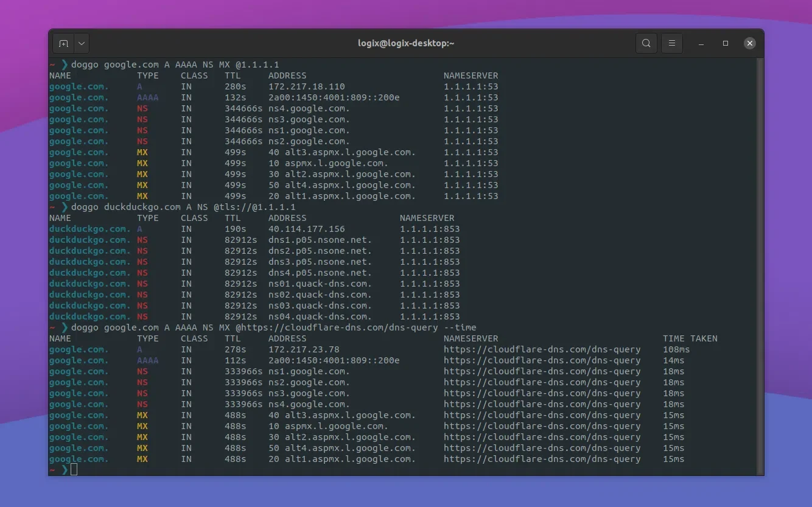Click the TIME TAKEN column header
Screen dimensions: 812x507
pos(690,338)
